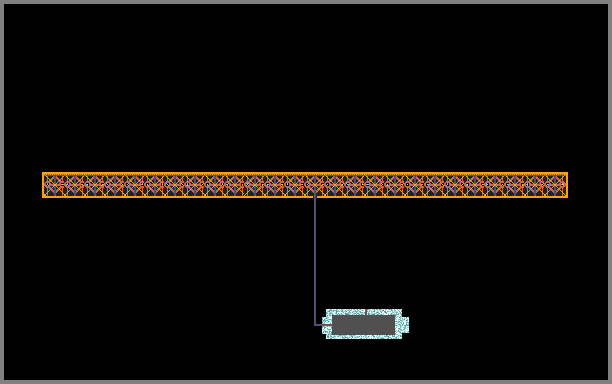Click the right end of the orange cell row
The image size is (612, 384).
coord(566,185)
